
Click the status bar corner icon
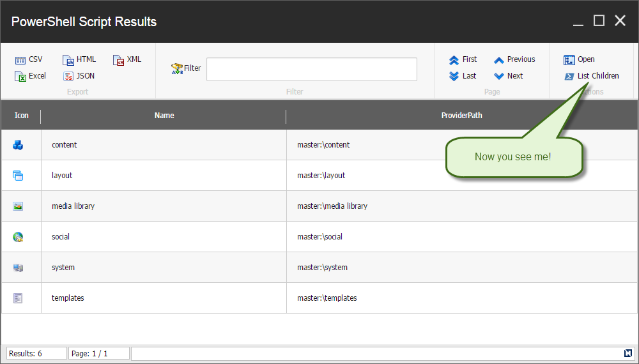(627, 353)
